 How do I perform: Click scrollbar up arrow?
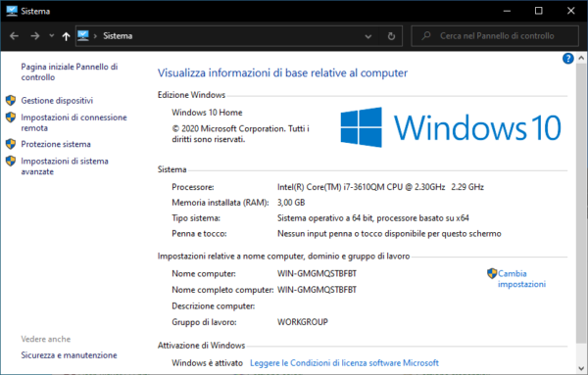(x=581, y=58)
